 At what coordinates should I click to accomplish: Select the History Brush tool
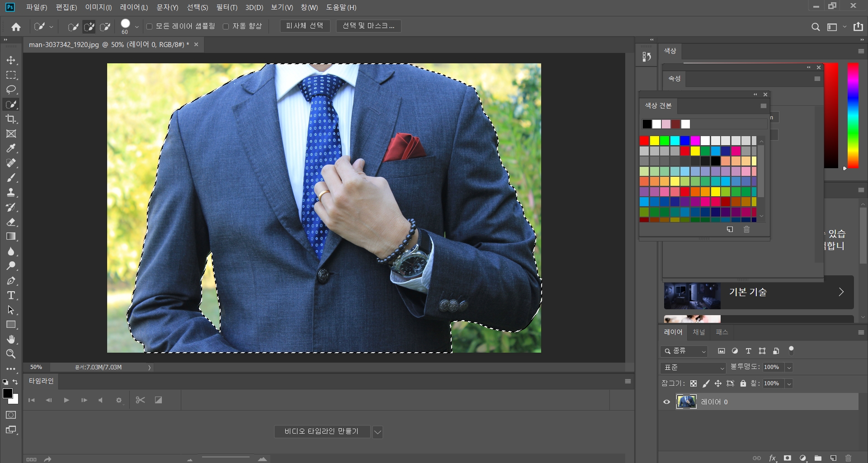(x=11, y=207)
